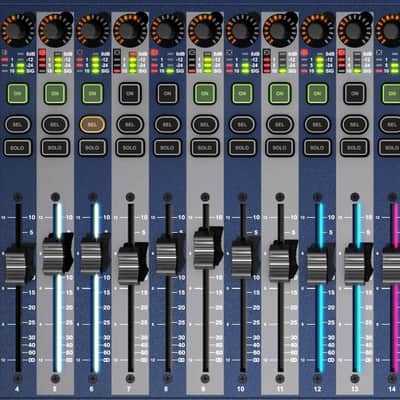Image resolution: width=400 pixels, height=400 pixels.
Task: Mute channel 11 via ON button
Action: (x=280, y=94)
